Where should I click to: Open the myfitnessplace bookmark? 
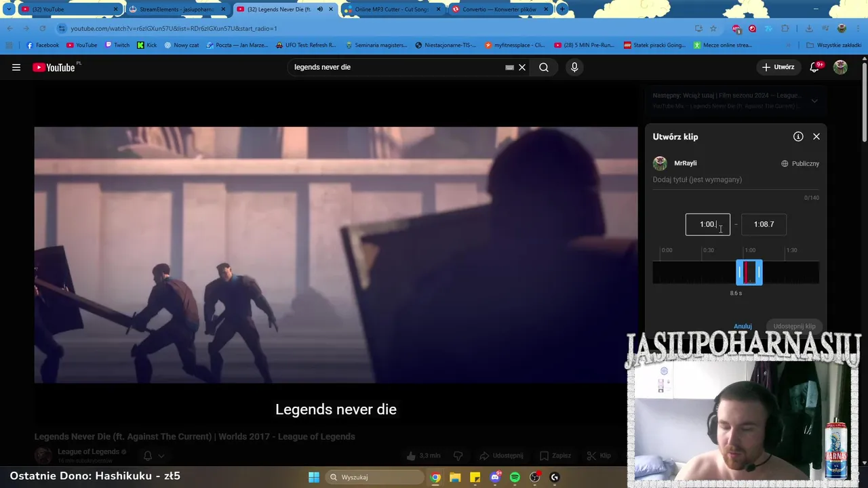[514, 45]
